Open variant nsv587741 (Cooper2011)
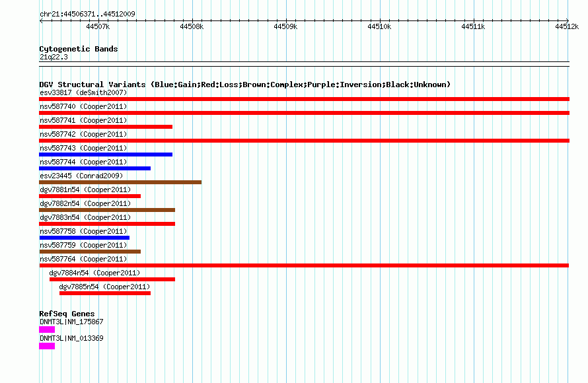The height and width of the screenshot is (383, 588). coord(83,120)
